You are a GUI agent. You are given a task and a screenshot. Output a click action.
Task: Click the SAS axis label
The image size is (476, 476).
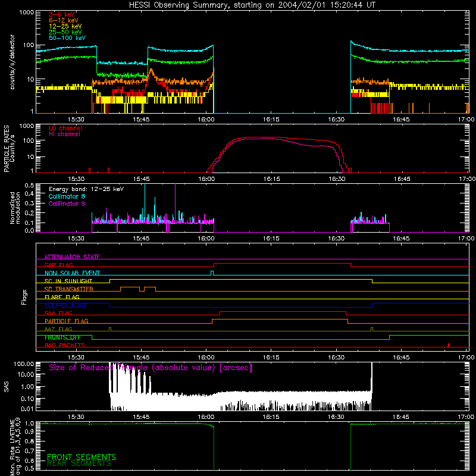[6, 387]
